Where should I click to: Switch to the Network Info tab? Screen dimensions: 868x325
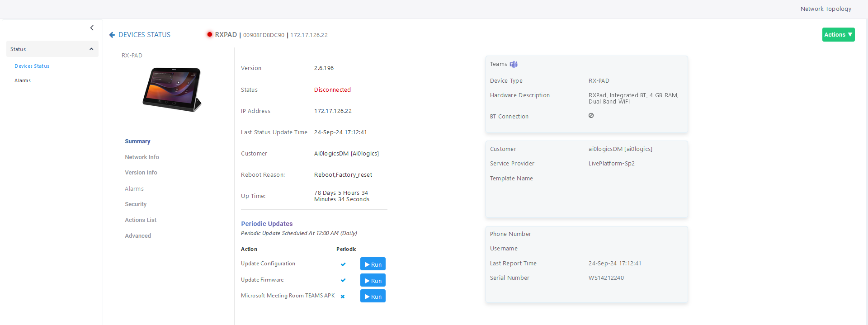pos(142,157)
